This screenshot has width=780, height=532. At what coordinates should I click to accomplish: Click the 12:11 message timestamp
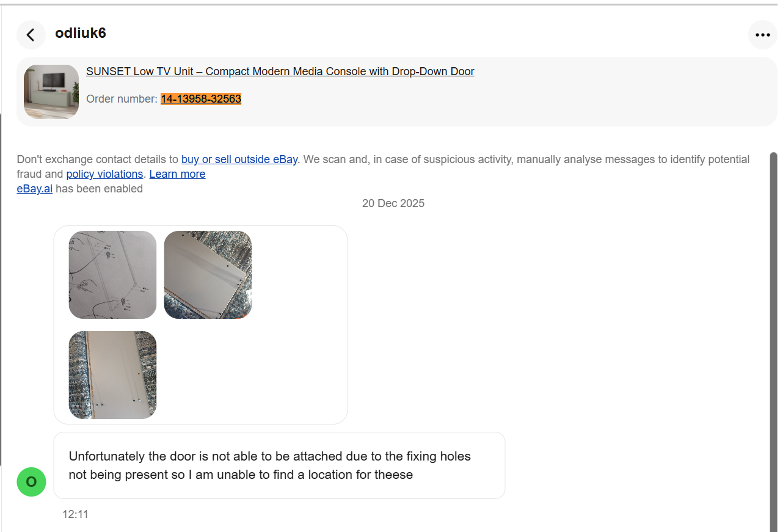point(75,514)
